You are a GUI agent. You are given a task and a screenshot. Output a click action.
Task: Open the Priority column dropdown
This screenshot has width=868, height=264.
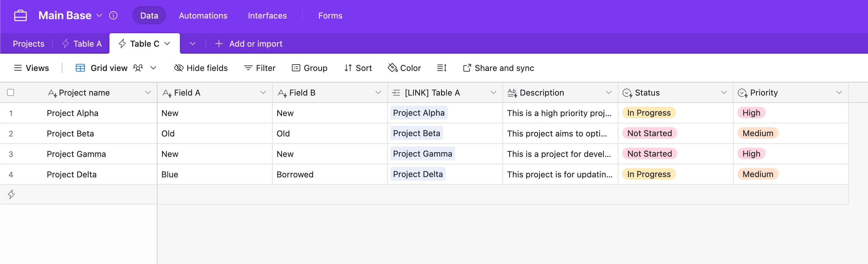[x=839, y=92]
